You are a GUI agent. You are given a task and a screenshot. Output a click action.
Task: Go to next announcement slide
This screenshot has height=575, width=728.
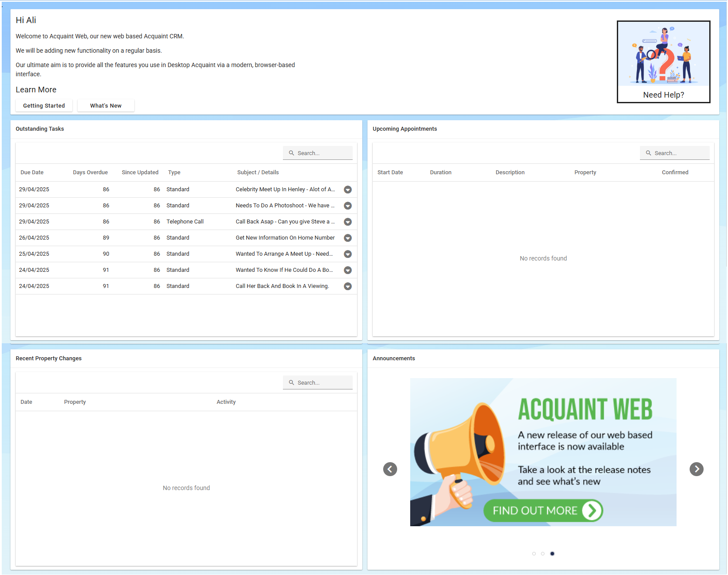click(697, 469)
